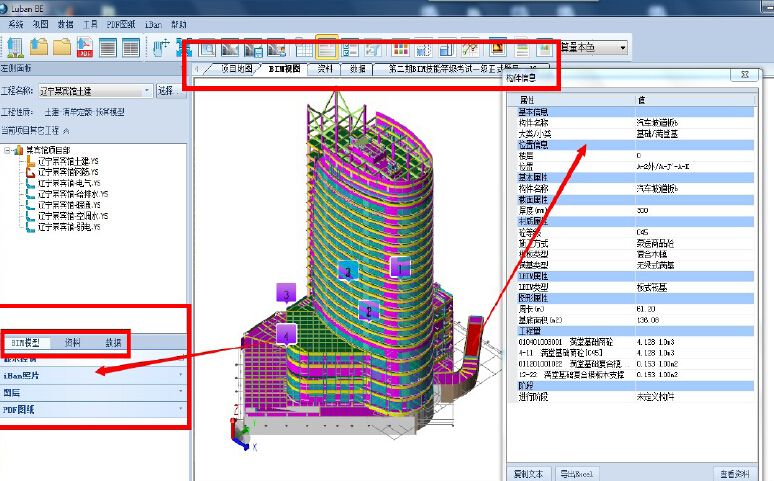
Task: Collapse the 某宾馆项目部 tree node
Action: pyautogui.click(x=7, y=150)
